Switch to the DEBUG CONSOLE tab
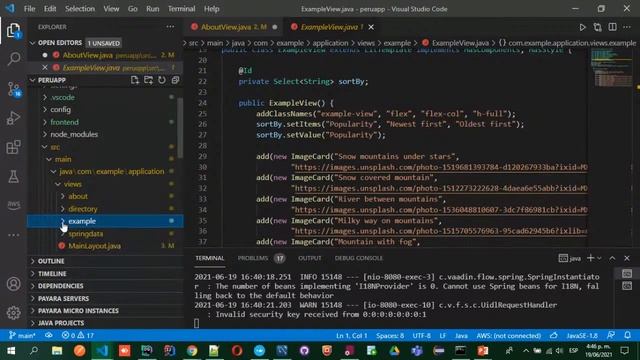Viewport: 640px width, 360px height. pyautogui.click(x=359, y=258)
